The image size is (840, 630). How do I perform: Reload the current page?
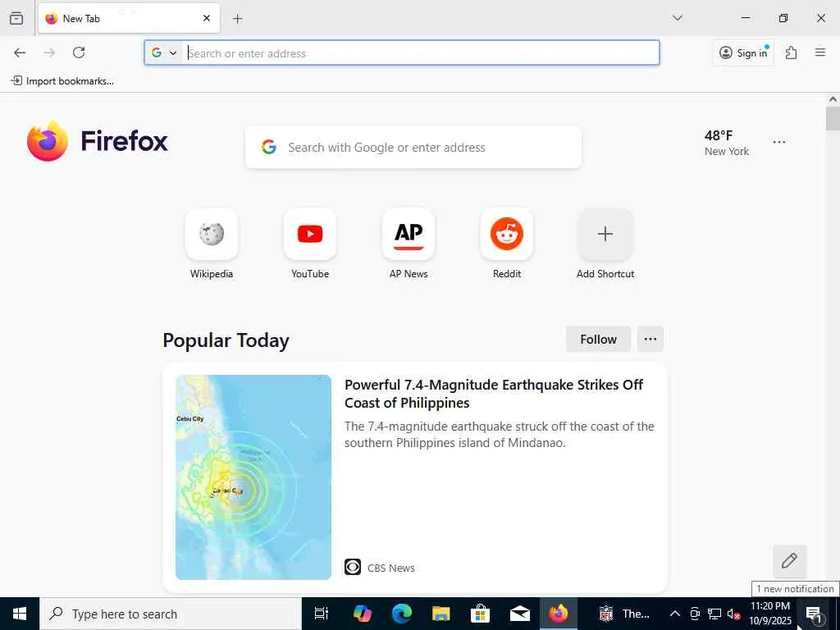click(x=79, y=52)
